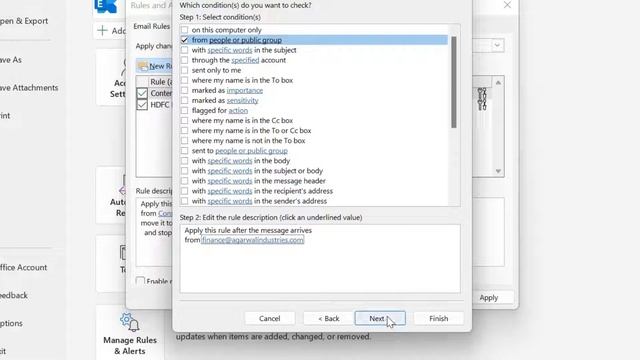The width and height of the screenshot is (640, 360).
Task: Click the New Rule envelope icon
Action: pyautogui.click(x=142, y=66)
